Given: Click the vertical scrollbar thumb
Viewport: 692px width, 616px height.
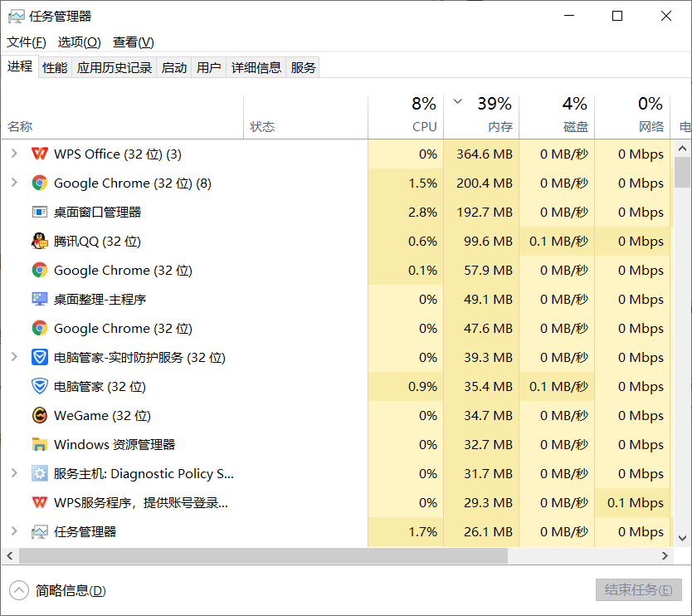Looking at the screenshot, I should (682, 172).
